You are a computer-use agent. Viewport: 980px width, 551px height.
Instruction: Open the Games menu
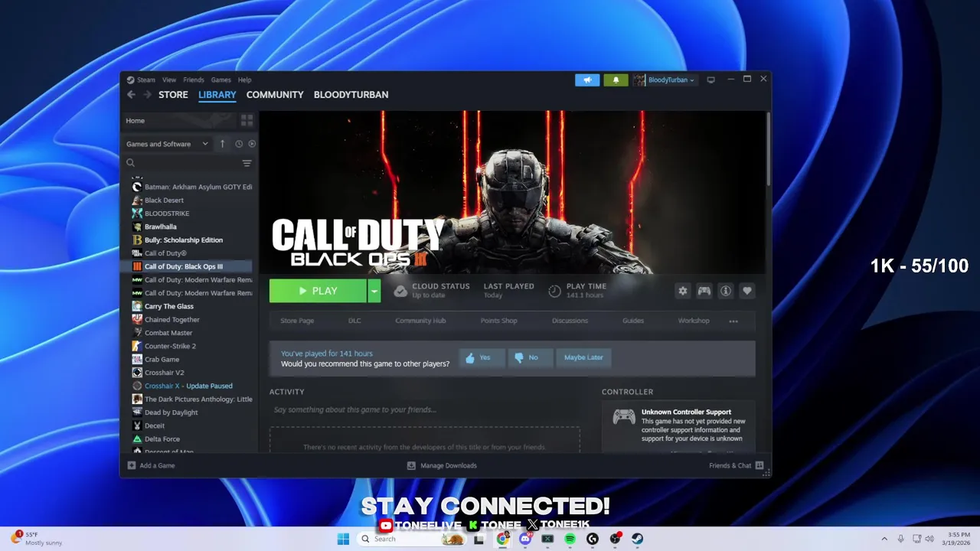[221, 80]
